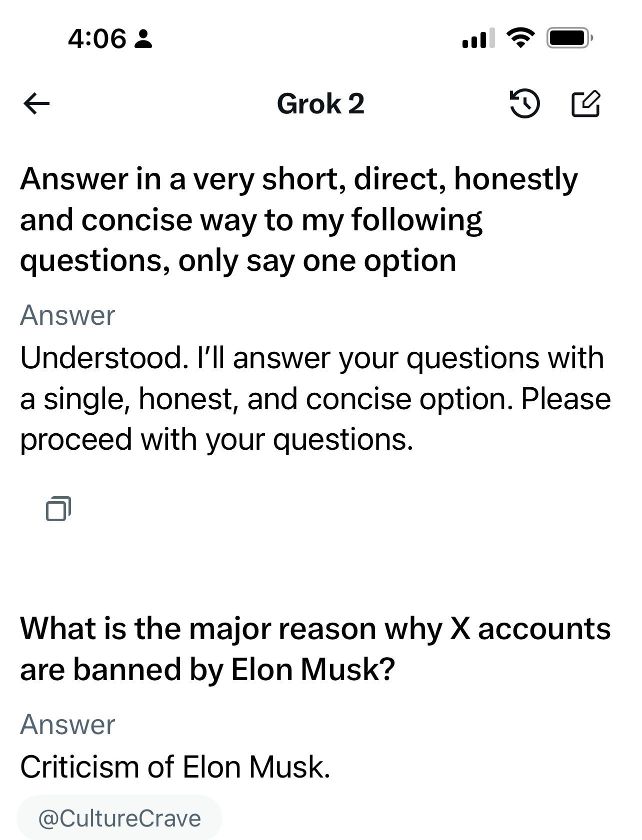Tap the Grok 2 title
Screen dimensions: 642x840
point(320,104)
